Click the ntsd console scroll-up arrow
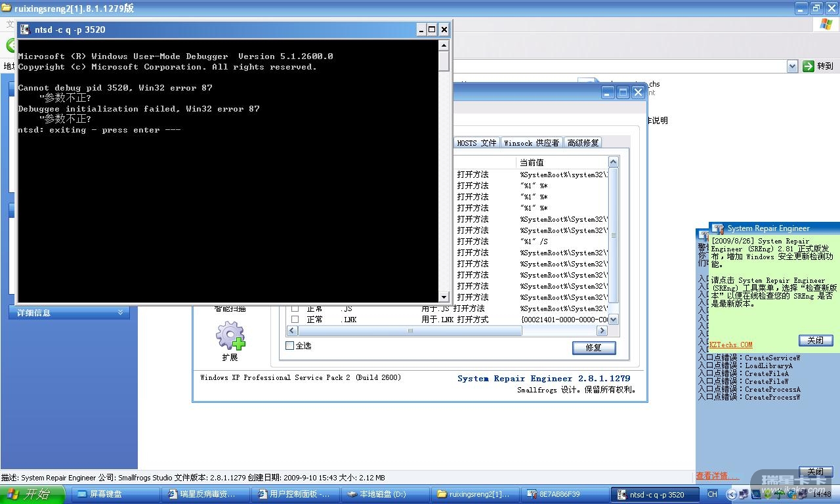 tap(444, 46)
